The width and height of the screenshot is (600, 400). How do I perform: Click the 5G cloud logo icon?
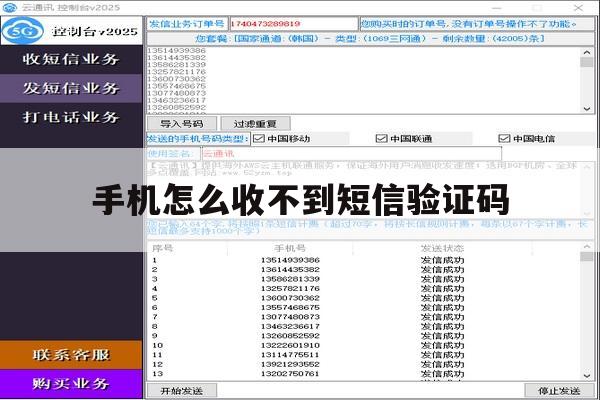[23, 31]
